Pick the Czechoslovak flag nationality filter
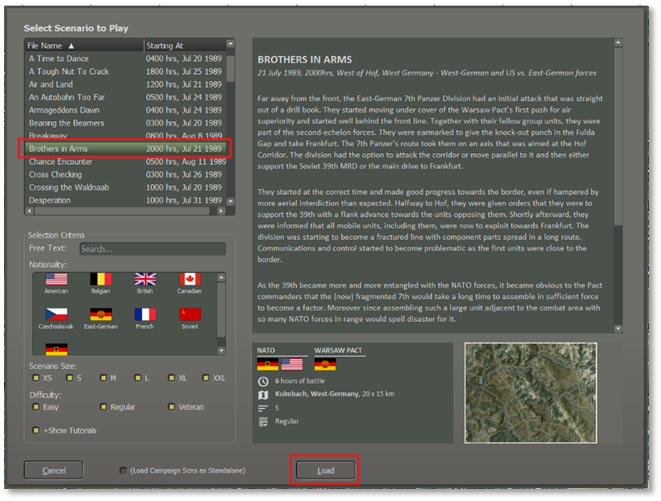Image resolution: width=661 pixels, height=501 pixels. click(56, 314)
